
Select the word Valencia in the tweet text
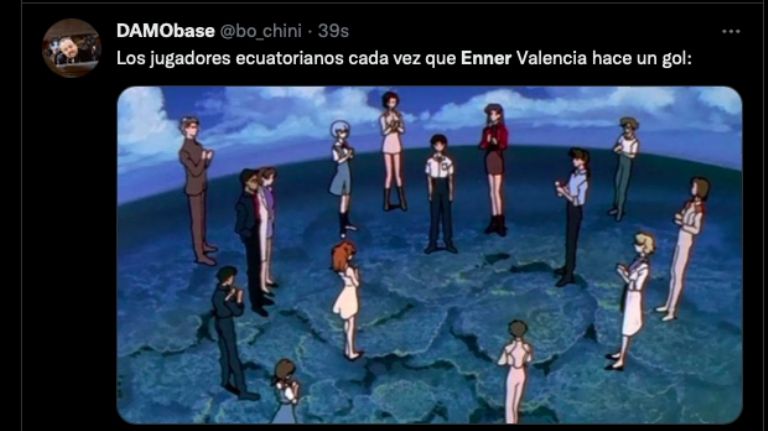pyautogui.click(x=552, y=58)
